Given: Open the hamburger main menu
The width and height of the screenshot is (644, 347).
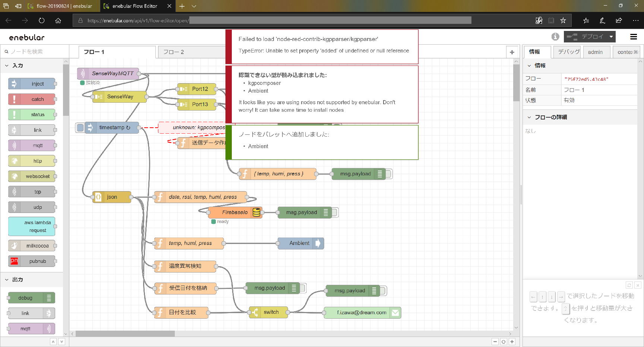Looking at the screenshot, I should pos(634,36).
